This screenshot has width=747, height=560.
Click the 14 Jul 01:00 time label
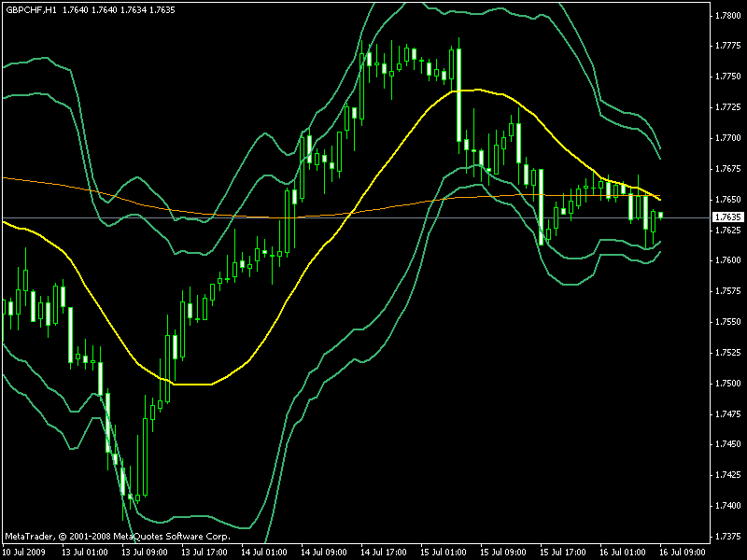264,553
